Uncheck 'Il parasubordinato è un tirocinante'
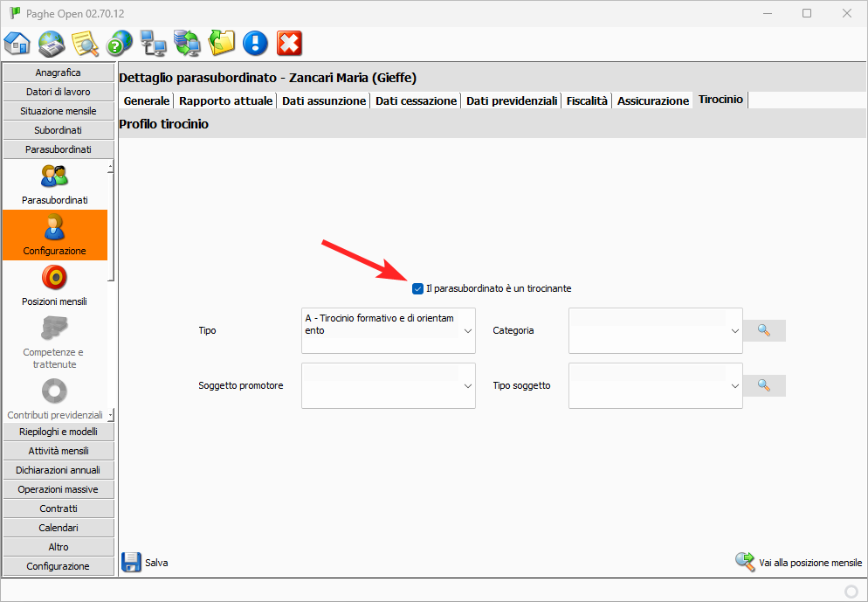This screenshot has height=602, width=868. pos(417,288)
